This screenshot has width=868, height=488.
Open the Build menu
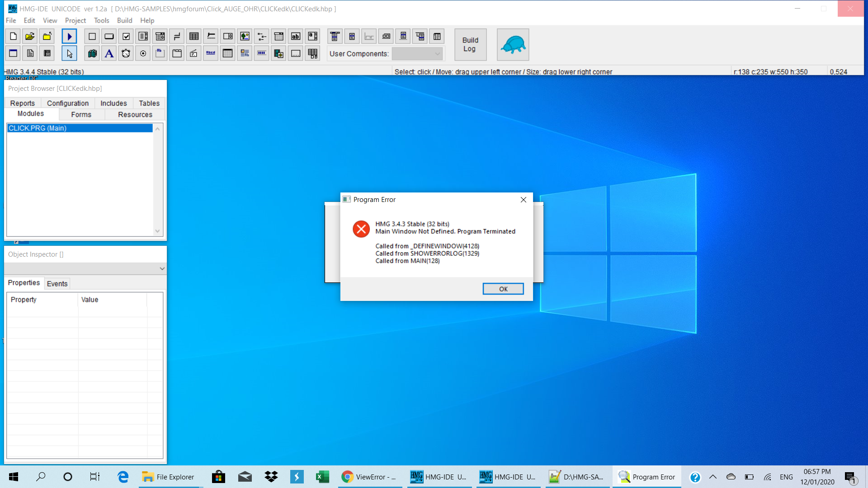(x=123, y=20)
